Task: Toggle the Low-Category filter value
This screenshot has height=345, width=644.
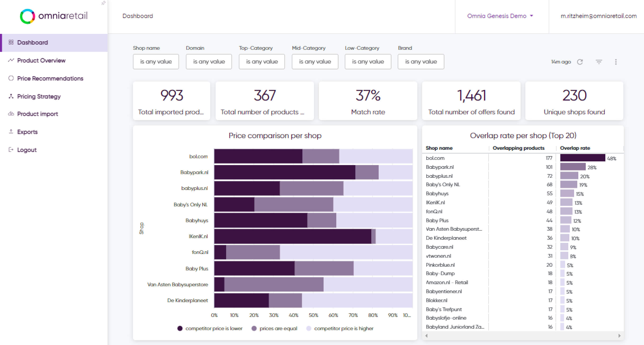Action: (367, 61)
